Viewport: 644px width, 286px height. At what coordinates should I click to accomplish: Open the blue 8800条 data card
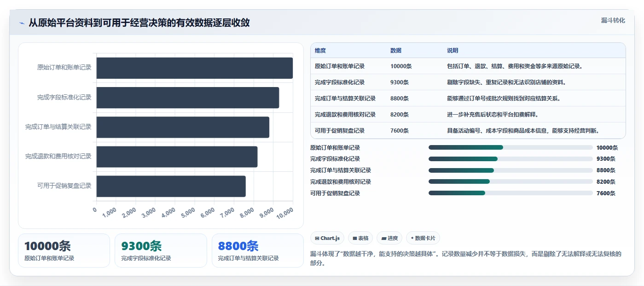(x=258, y=251)
